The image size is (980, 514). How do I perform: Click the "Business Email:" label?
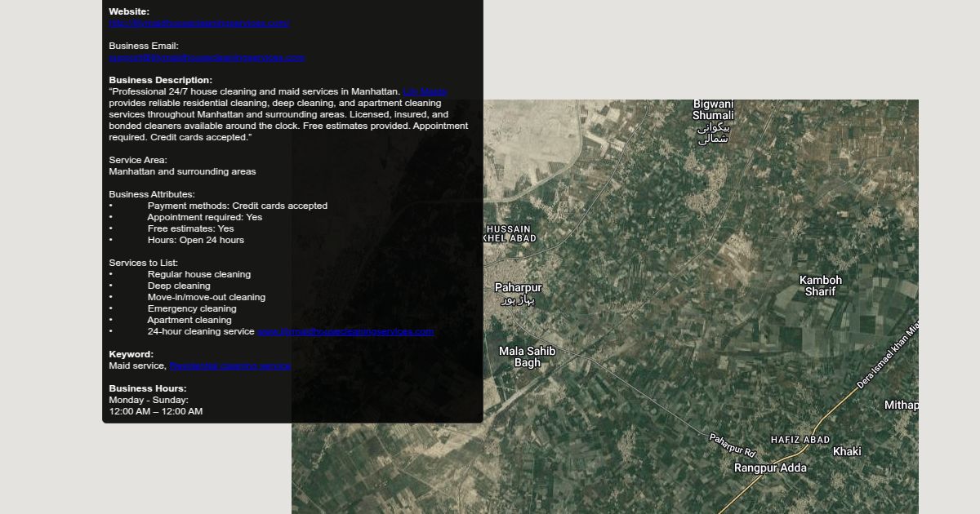pyautogui.click(x=144, y=47)
